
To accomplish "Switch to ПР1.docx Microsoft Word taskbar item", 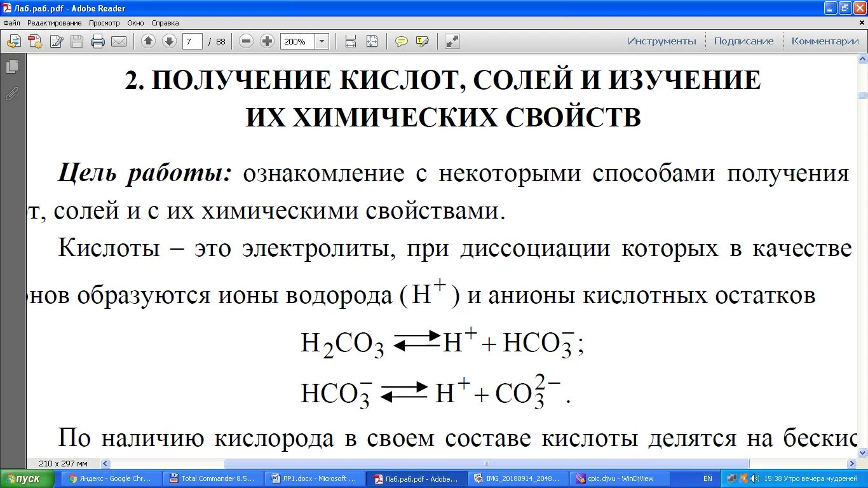I will click(x=314, y=478).
